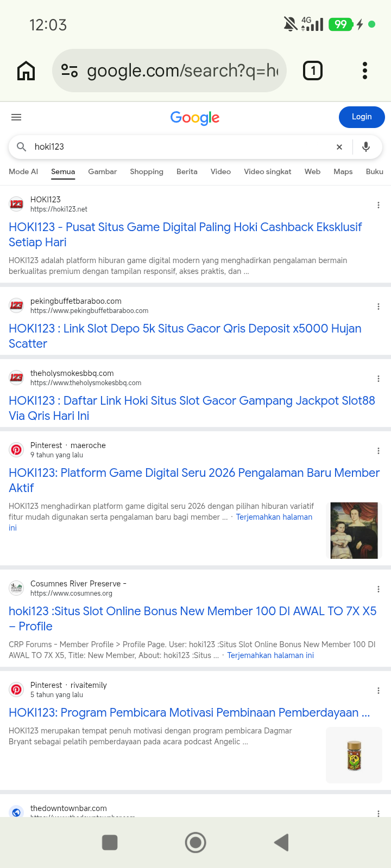Viewport: 391px width, 868px height.
Task: Open site info icon in address bar
Action: point(70,71)
